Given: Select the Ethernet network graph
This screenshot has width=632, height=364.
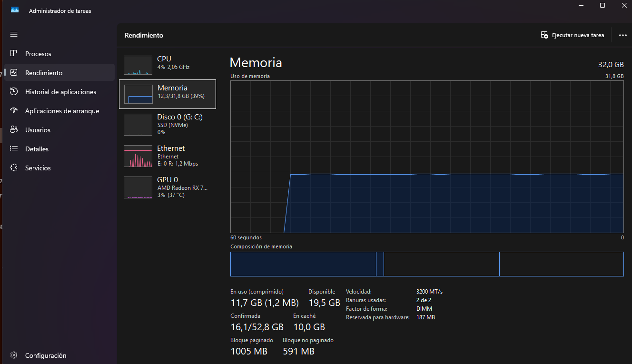Looking at the screenshot, I should (x=138, y=156).
